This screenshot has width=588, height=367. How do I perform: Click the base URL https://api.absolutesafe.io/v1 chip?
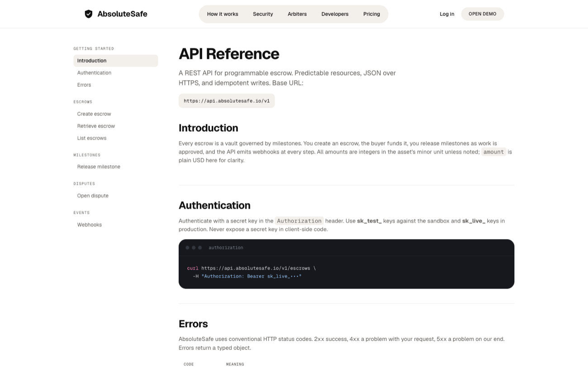point(227,101)
